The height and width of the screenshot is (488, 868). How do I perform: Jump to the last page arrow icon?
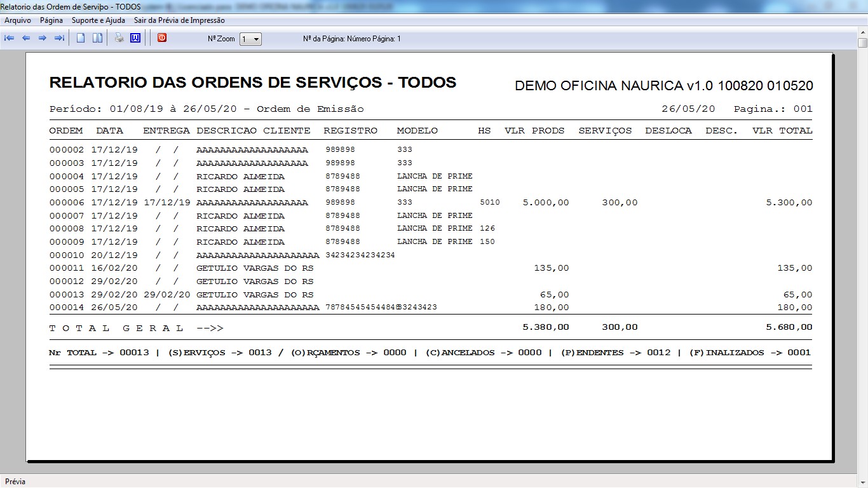(x=59, y=38)
